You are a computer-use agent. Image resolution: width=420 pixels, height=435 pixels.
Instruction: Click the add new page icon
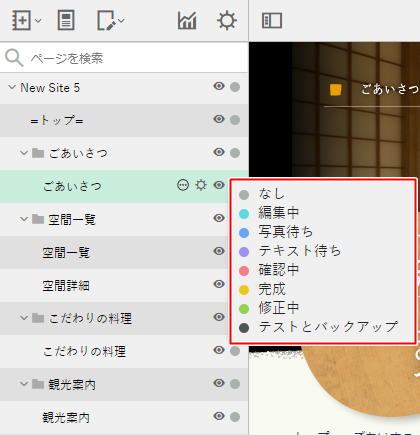(x=22, y=20)
